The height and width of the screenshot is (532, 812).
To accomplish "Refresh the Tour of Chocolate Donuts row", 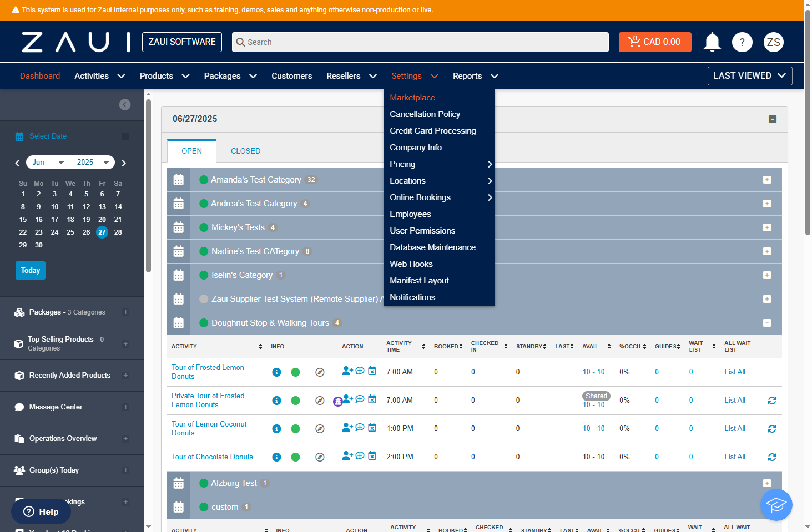I will pos(772,457).
